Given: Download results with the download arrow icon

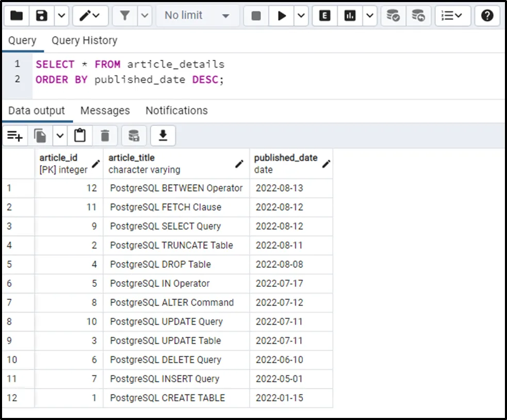Looking at the screenshot, I should point(163,136).
